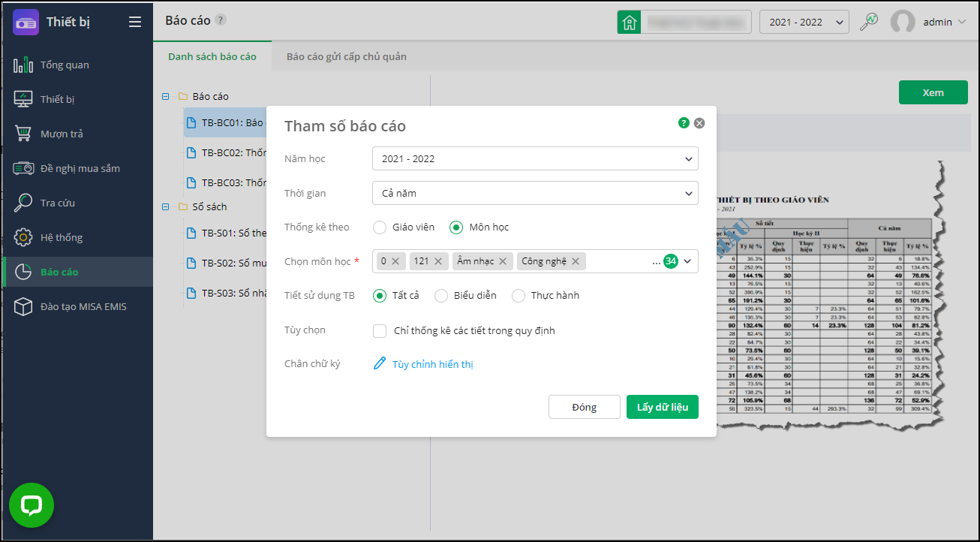Open the Tùy chỉnh hiển thị link
Viewport: 980px width, 542px height.
pyautogui.click(x=433, y=364)
